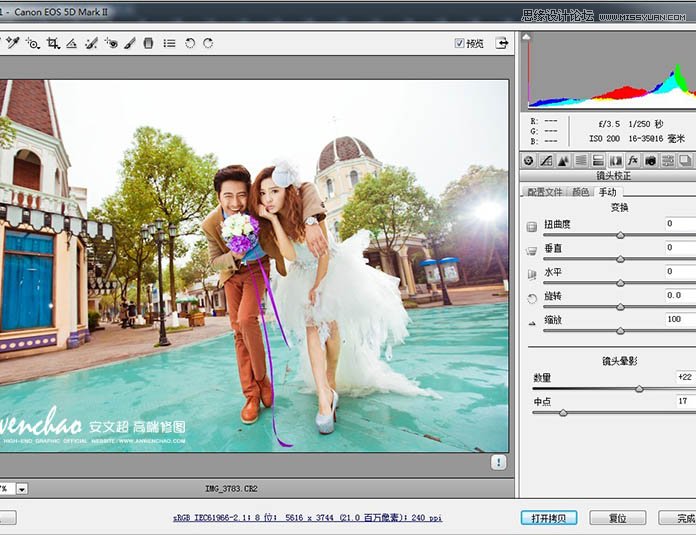Toggle full screen mode icon

(502, 43)
